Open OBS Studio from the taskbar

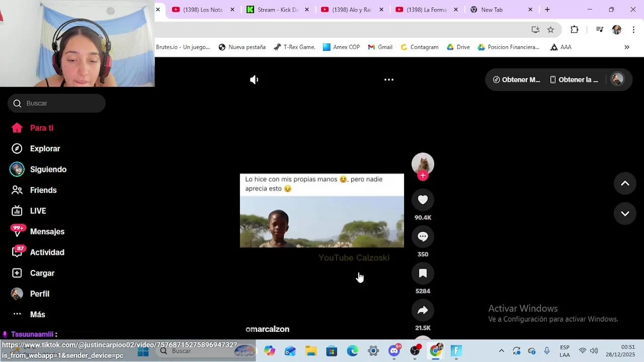pos(415,350)
